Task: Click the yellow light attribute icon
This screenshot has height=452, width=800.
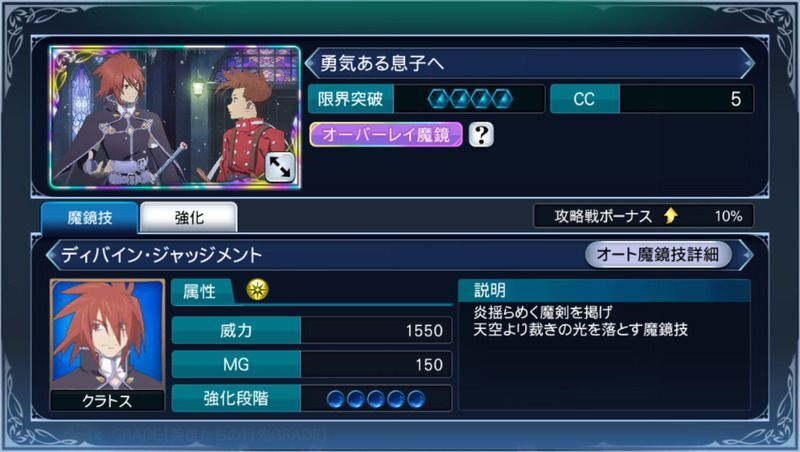Action: pyautogui.click(x=257, y=290)
